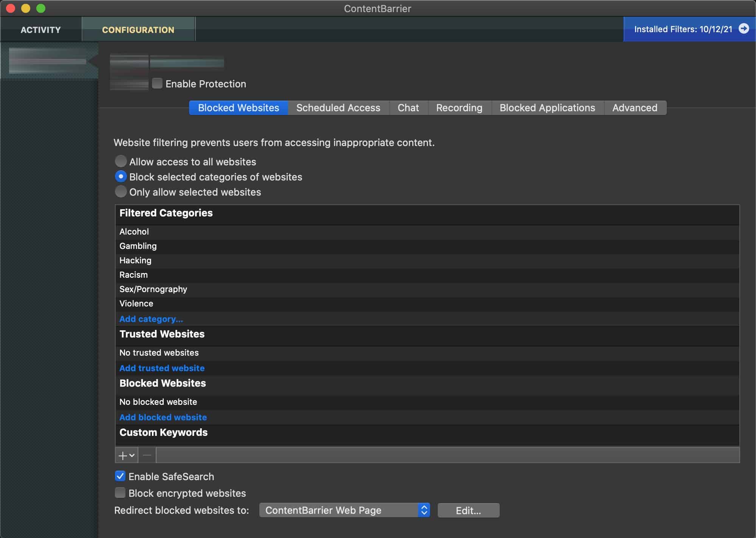Click the minus remove item button
756x538 pixels.
(x=147, y=456)
